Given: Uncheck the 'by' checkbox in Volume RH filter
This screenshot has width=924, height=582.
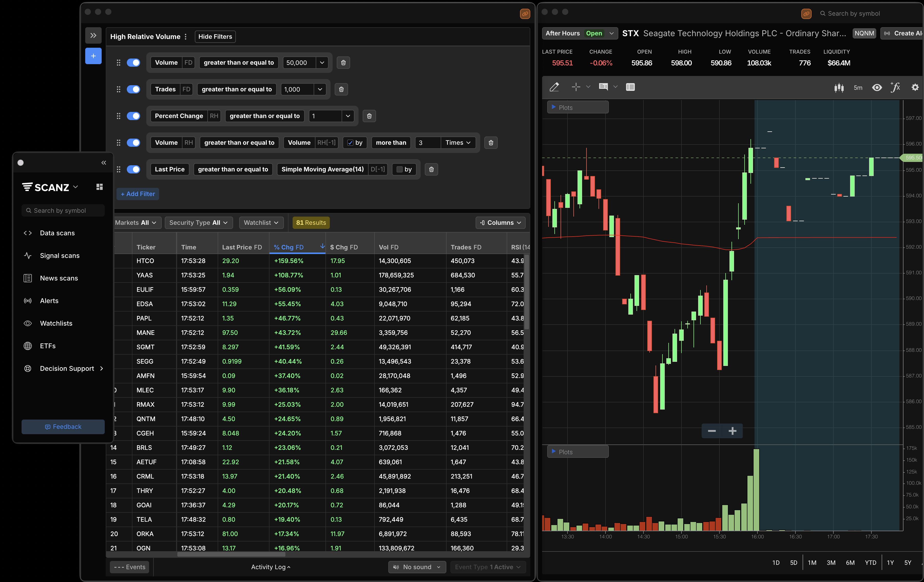Looking at the screenshot, I should (x=350, y=143).
